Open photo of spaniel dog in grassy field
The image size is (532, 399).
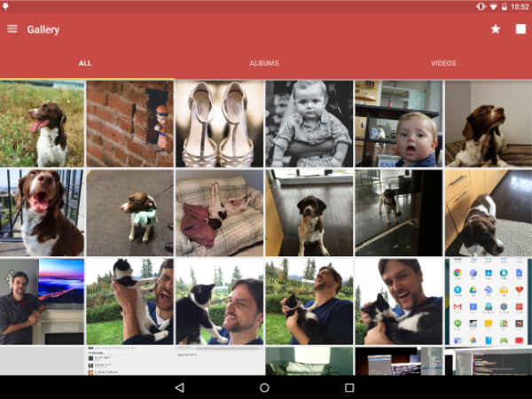[x=42, y=123]
